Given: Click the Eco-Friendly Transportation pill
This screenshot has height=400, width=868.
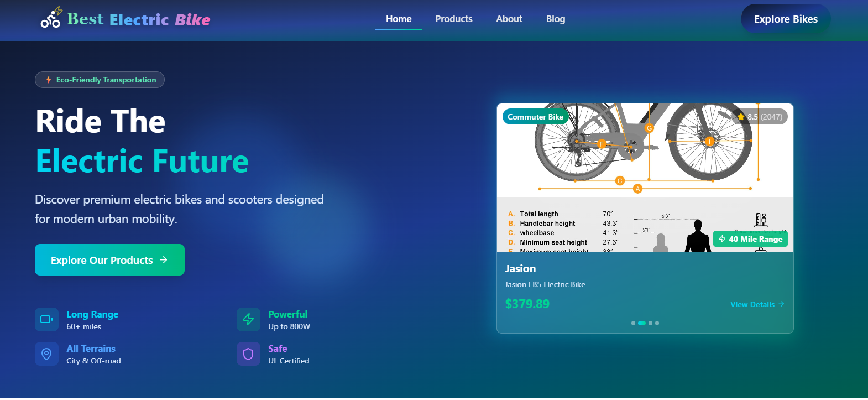Looking at the screenshot, I should 100,80.
